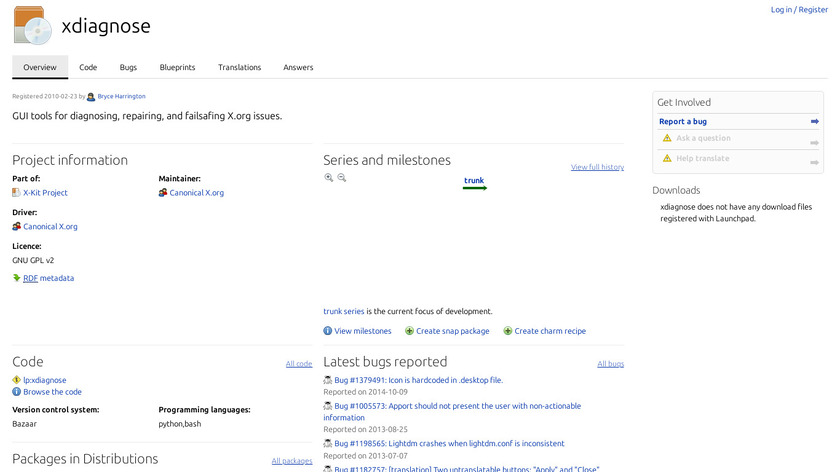
Task: Click the Create charm recipe plus icon
Action: pyautogui.click(x=508, y=331)
